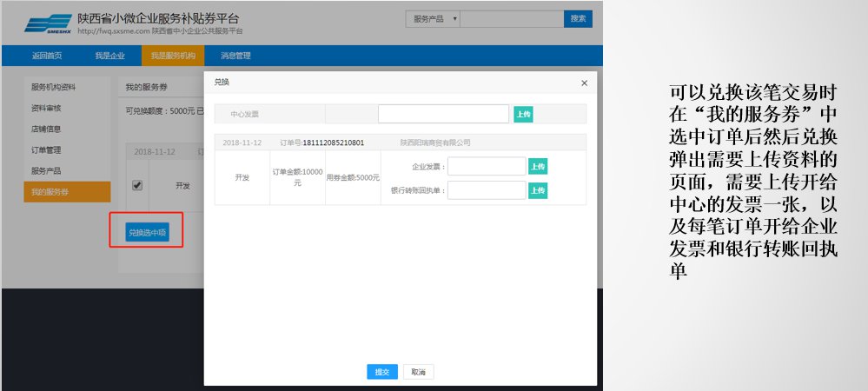868x391 pixels.
Task: Select 资料审核 in sidebar
Action: coord(47,109)
